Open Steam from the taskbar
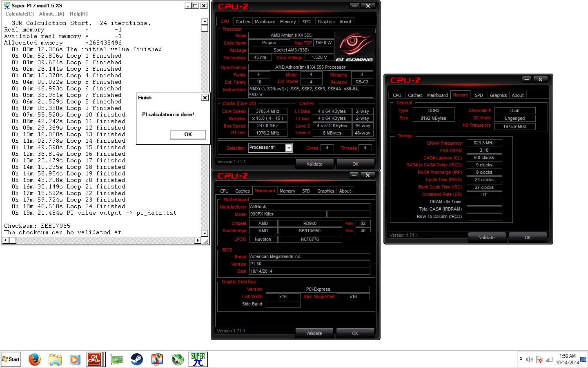This screenshot has width=588, height=368. click(x=137, y=359)
